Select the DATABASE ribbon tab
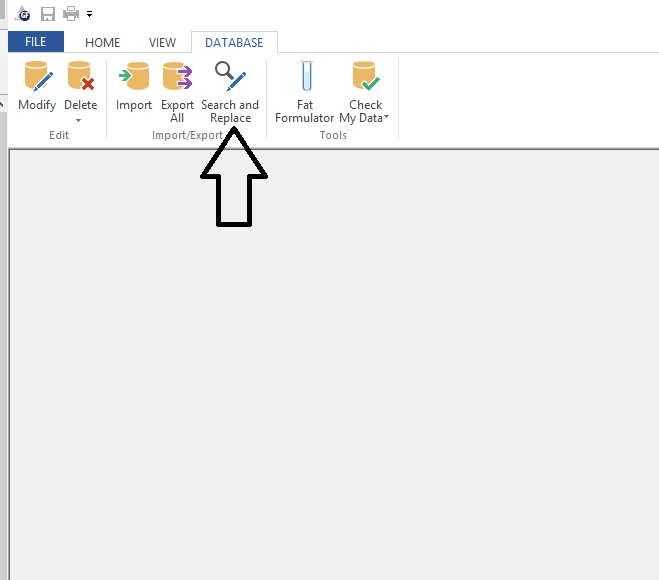Screen dimensions: 659x580 pos(234,42)
